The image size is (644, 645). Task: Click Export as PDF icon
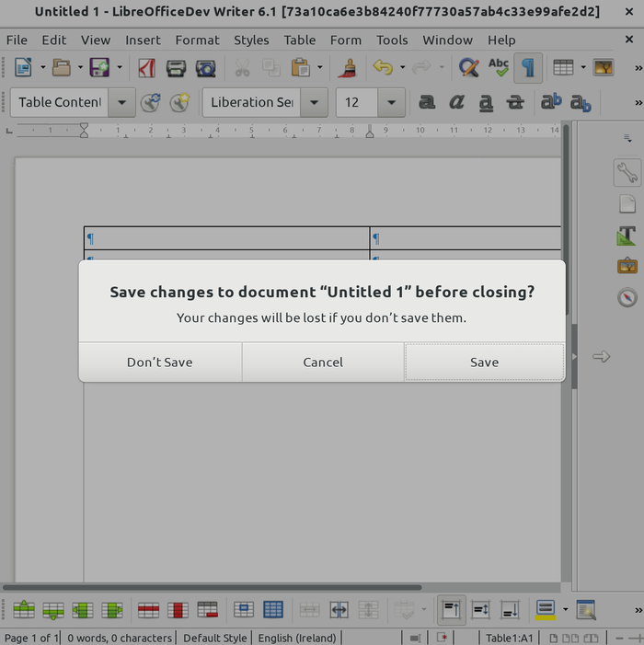point(146,68)
